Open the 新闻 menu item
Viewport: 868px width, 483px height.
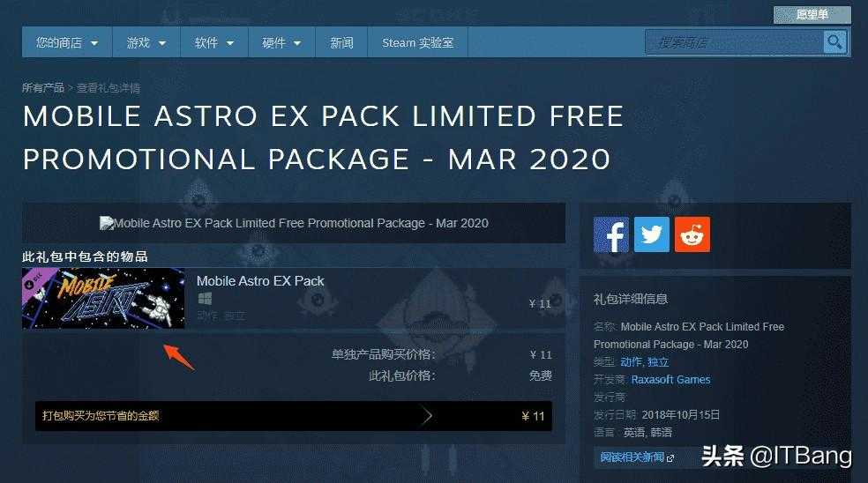[341, 42]
